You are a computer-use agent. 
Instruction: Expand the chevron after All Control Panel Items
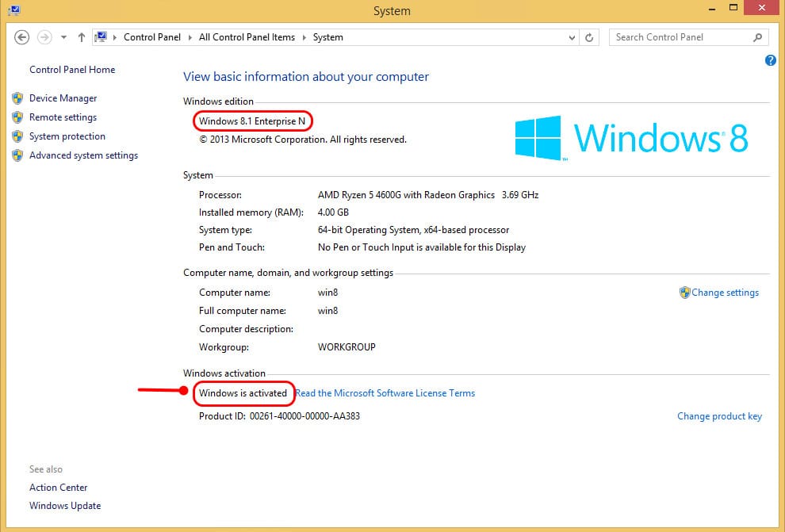pyautogui.click(x=304, y=37)
